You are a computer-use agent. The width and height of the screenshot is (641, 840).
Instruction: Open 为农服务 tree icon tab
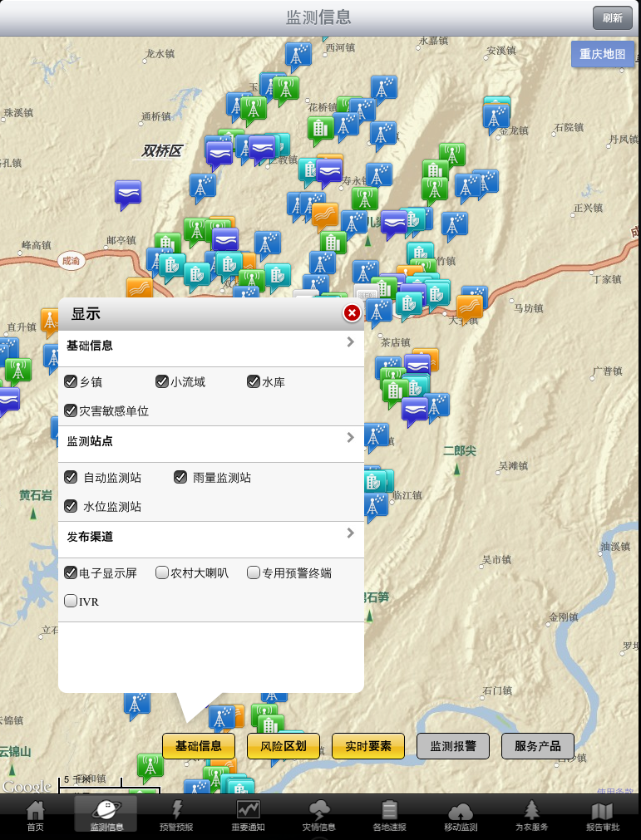coord(531,816)
